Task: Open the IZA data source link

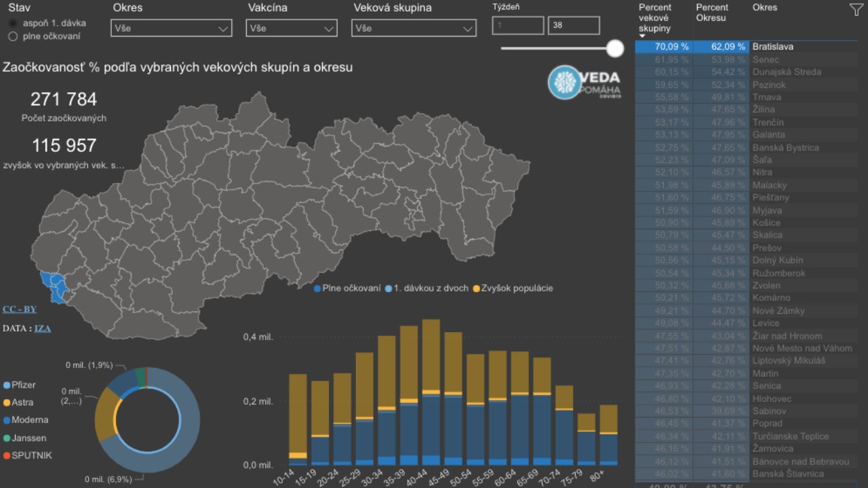Action: (x=43, y=329)
